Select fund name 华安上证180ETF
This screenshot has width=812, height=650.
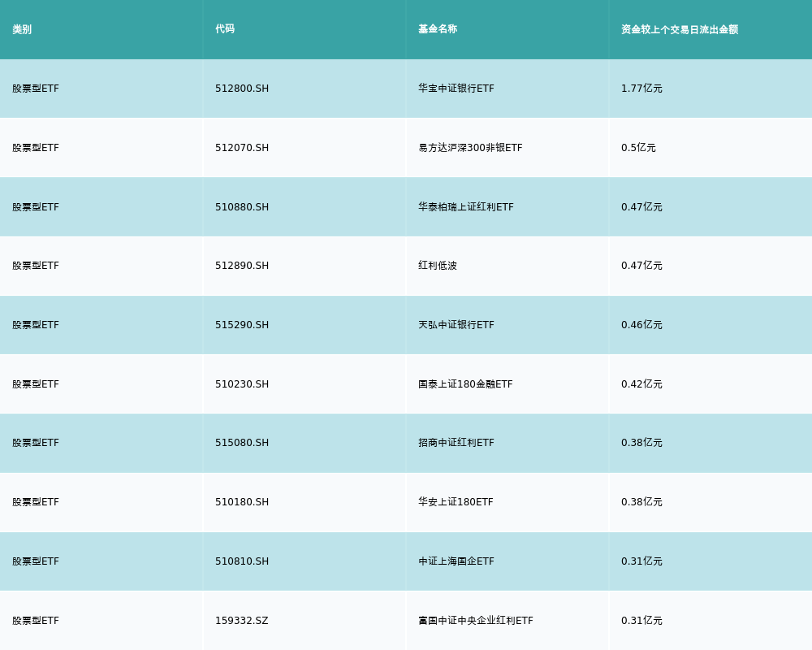456,502
